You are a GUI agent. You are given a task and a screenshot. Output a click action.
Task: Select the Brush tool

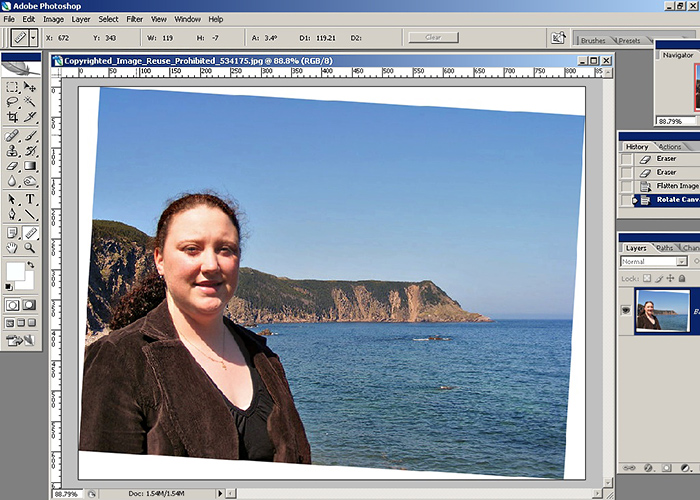[29, 135]
